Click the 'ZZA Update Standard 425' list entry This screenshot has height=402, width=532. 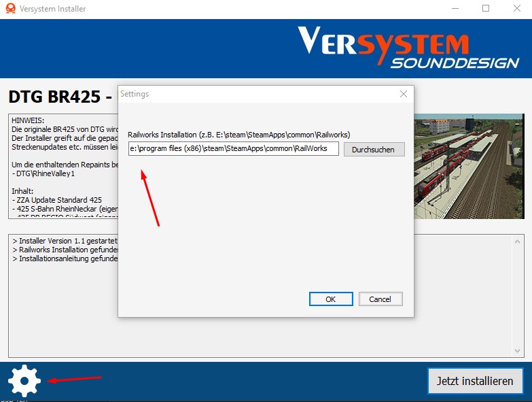[x=56, y=200]
